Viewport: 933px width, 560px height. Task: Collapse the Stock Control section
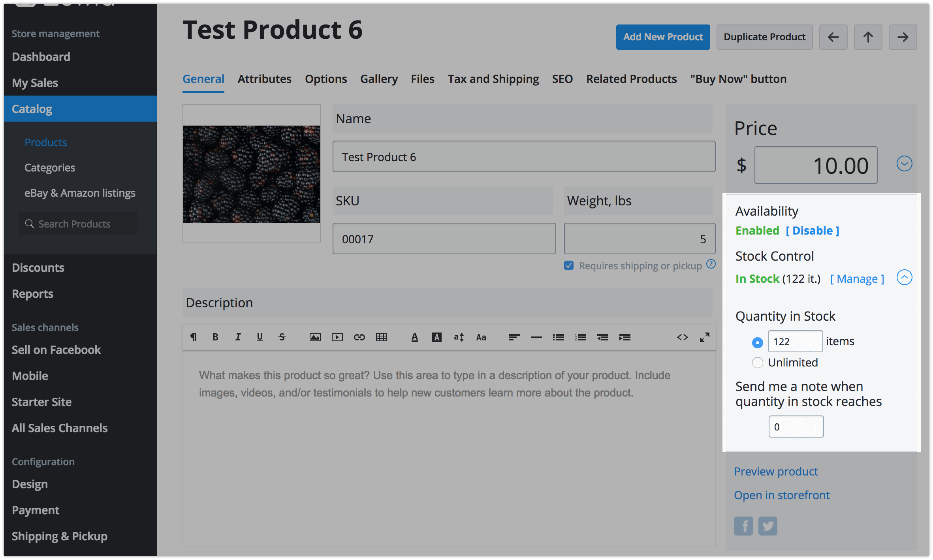(x=904, y=277)
